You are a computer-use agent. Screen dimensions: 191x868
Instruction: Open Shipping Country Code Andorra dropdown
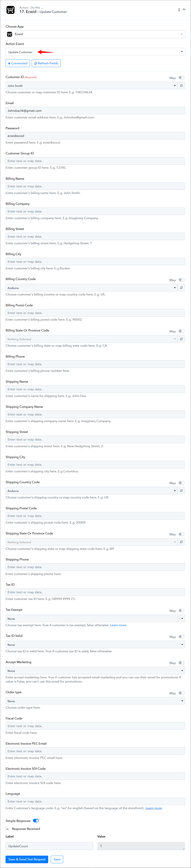(x=92, y=491)
